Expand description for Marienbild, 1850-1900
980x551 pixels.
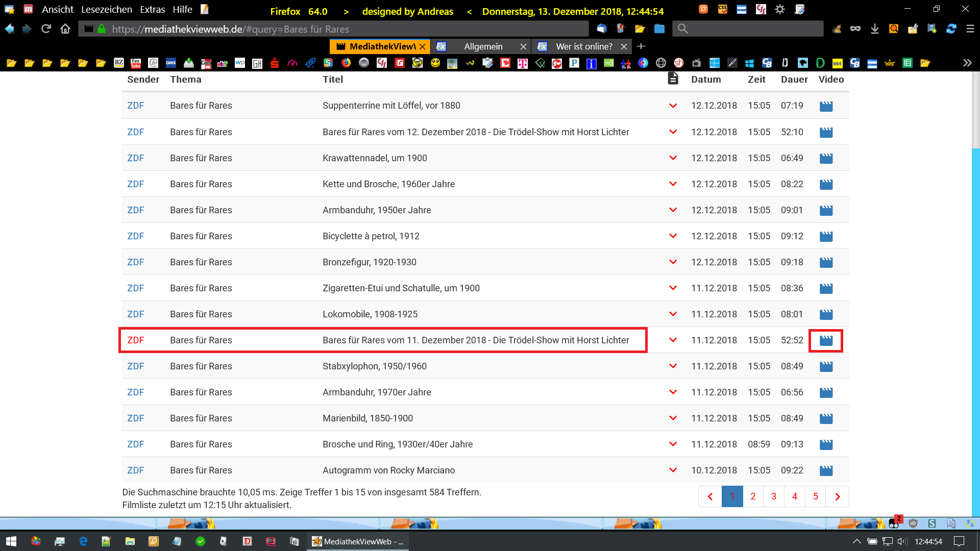pyautogui.click(x=673, y=418)
